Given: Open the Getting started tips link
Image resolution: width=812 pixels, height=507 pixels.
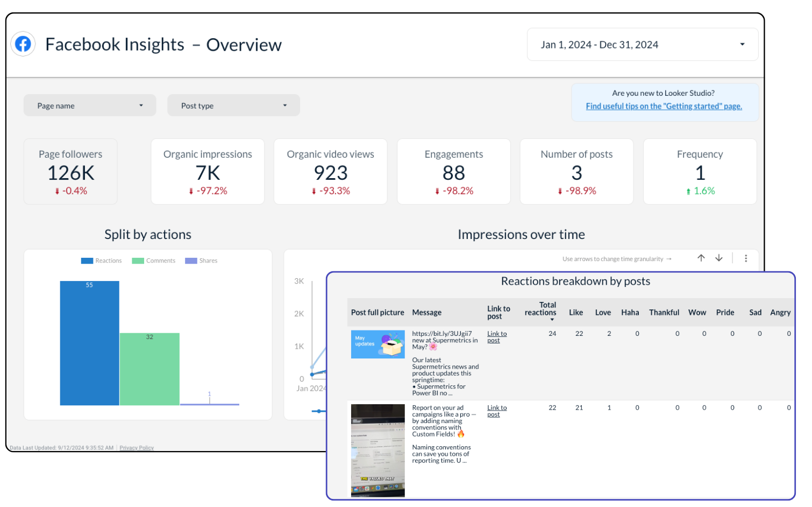Looking at the screenshot, I should click(x=664, y=107).
